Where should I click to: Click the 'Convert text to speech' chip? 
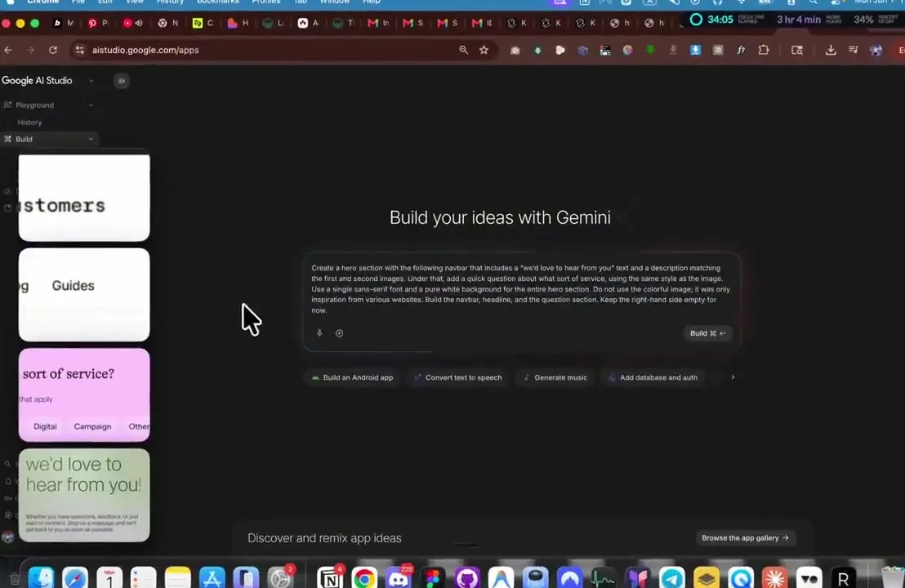tap(457, 377)
